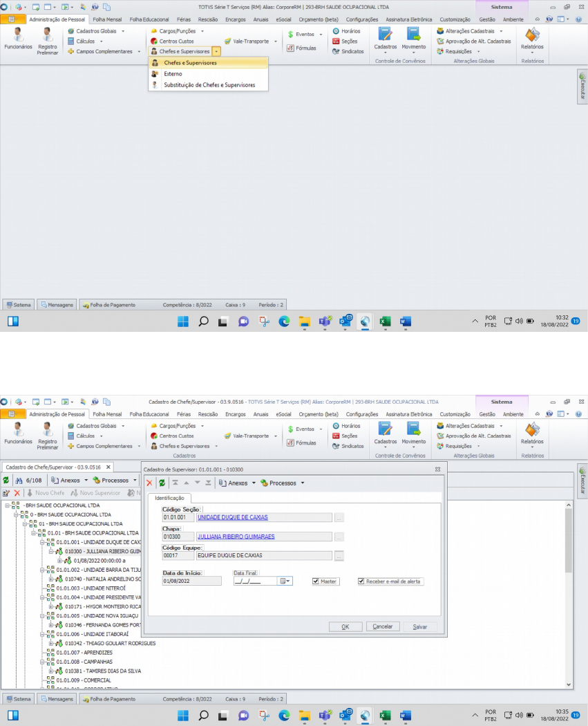The width and height of the screenshot is (588, 726).
Task: Collapse the 01.01.002 UNIDADE BARRA DA TIJUCA node
Action: [43, 570]
